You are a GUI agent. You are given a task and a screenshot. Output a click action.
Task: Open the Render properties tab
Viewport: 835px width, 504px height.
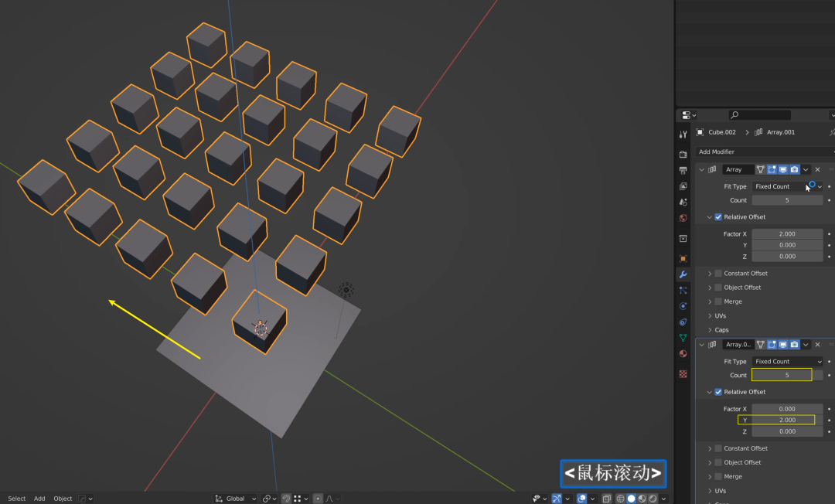click(683, 155)
